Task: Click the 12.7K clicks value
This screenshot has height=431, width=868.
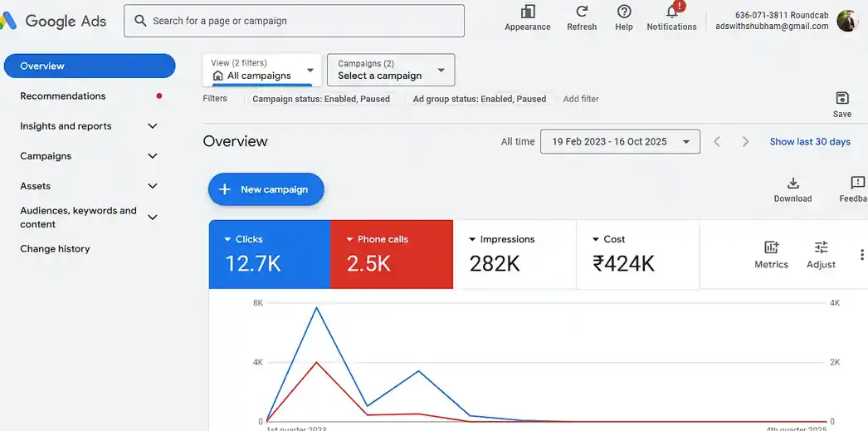Action: 253,264
